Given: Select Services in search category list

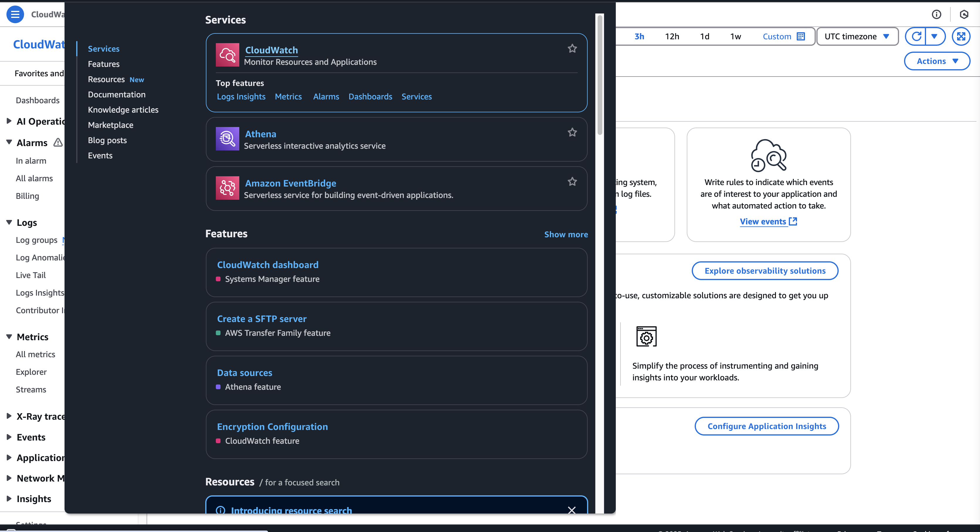Looking at the screenshot, I should point(104,49).
